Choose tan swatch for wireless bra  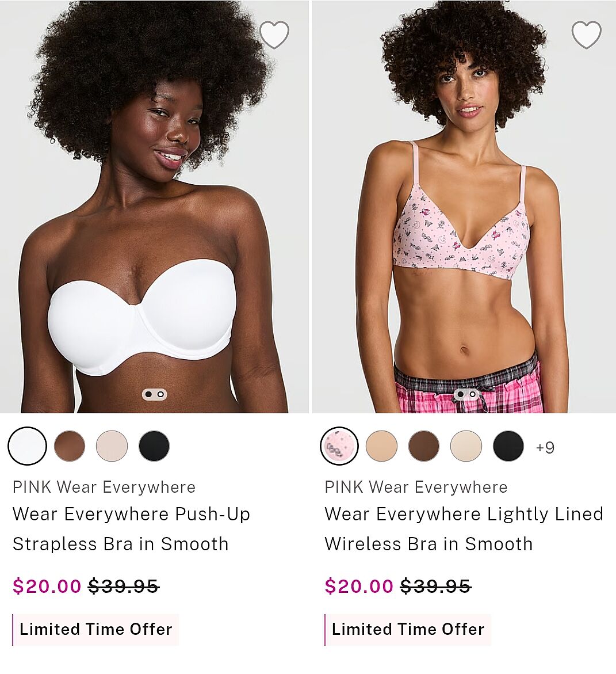[381, 446]
